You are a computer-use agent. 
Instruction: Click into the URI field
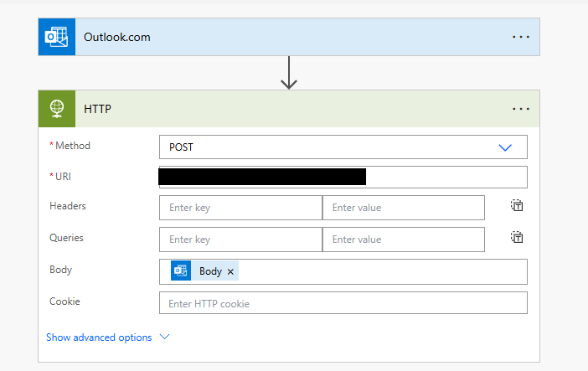pyautogui.click(x=343, y=177)
